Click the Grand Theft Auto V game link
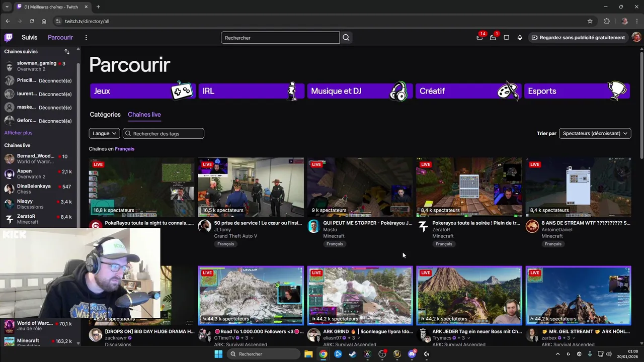This screenshot has height=362, width=644. pyautogui.click(x=235, y=236)
